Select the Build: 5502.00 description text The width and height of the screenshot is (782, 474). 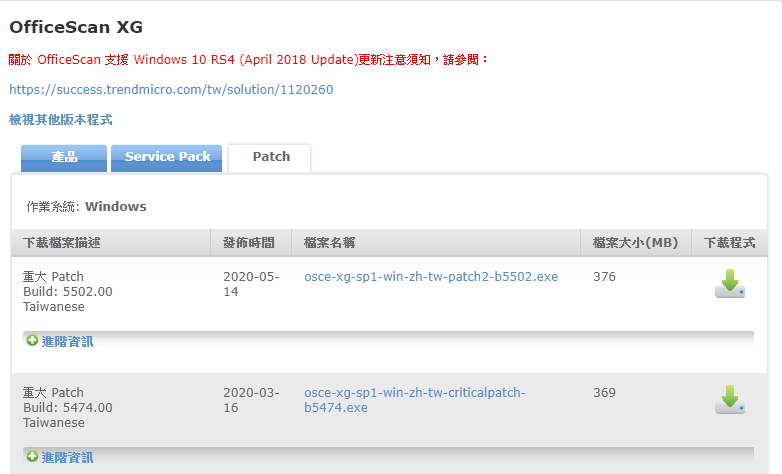coord(68,292)
